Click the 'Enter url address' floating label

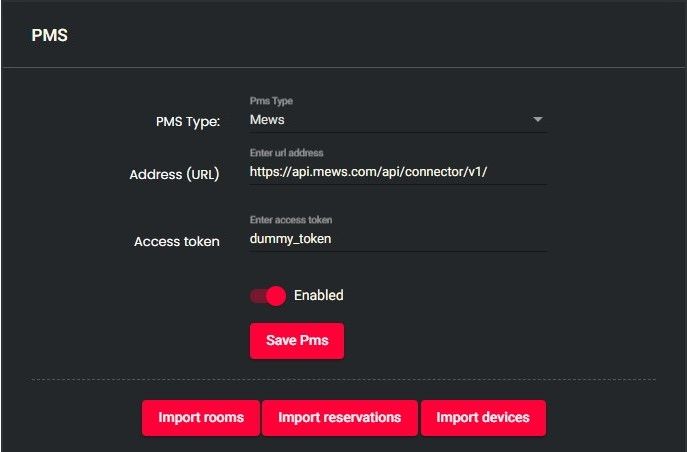point(287,153)
